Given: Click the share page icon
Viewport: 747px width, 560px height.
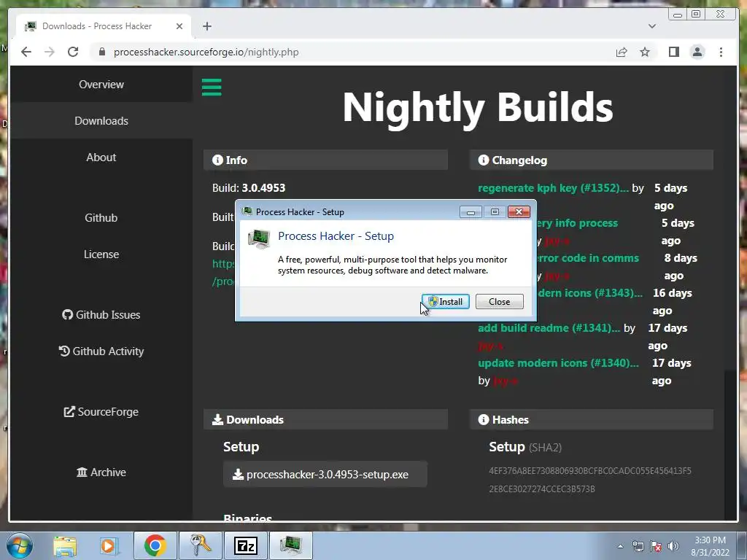Looking at the screenshot, I should [622, 52].
